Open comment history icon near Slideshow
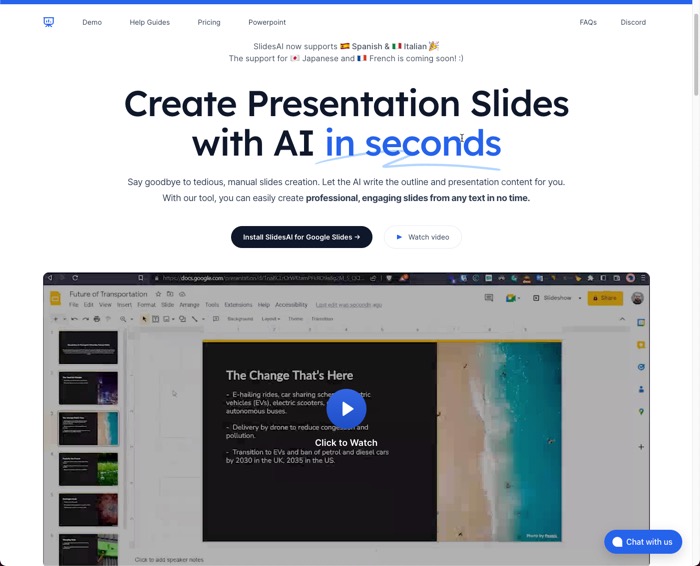The width and height of the screenshot is (700, 566). pyautogui.click(x=489, y=298)
